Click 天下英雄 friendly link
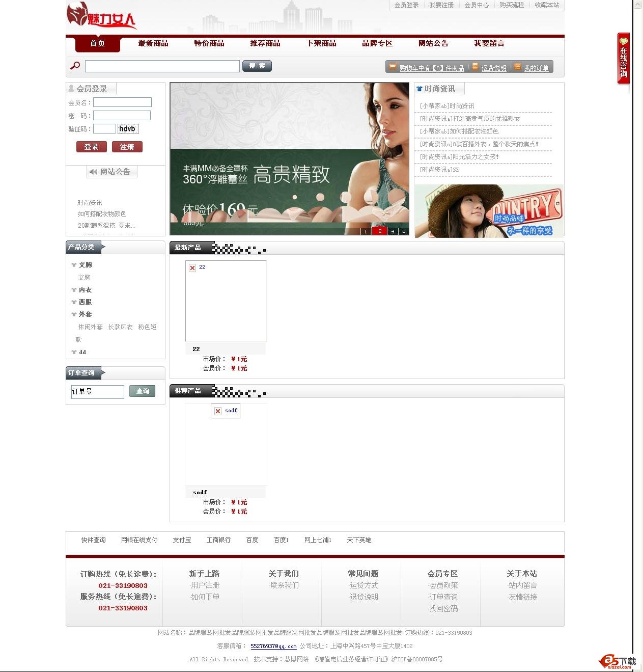 (359, 540)
